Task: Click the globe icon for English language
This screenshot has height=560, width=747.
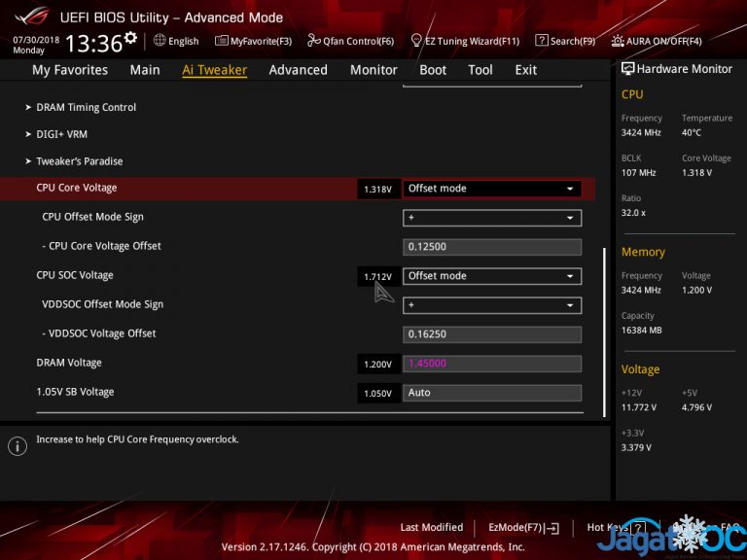Action: pyautogui.click(x=160, y=41)
